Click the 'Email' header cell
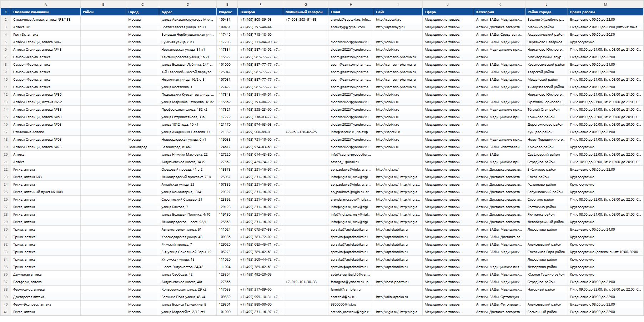The image size is (644, 322). tap(351, 12)
